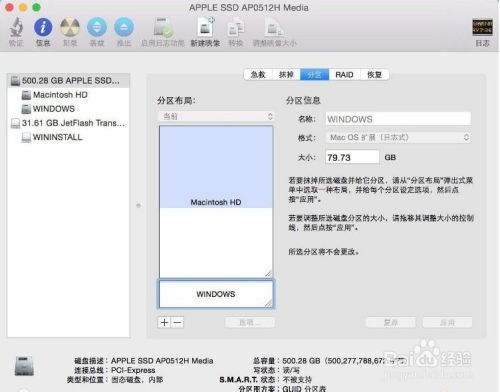Switch to the Erase (抹掉) tab

click(286, 75)
